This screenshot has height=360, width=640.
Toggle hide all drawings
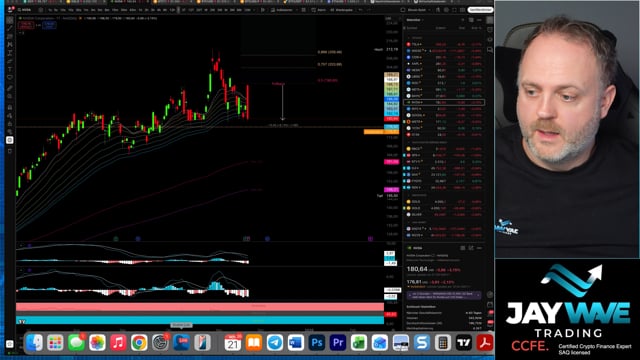(10, 132)
